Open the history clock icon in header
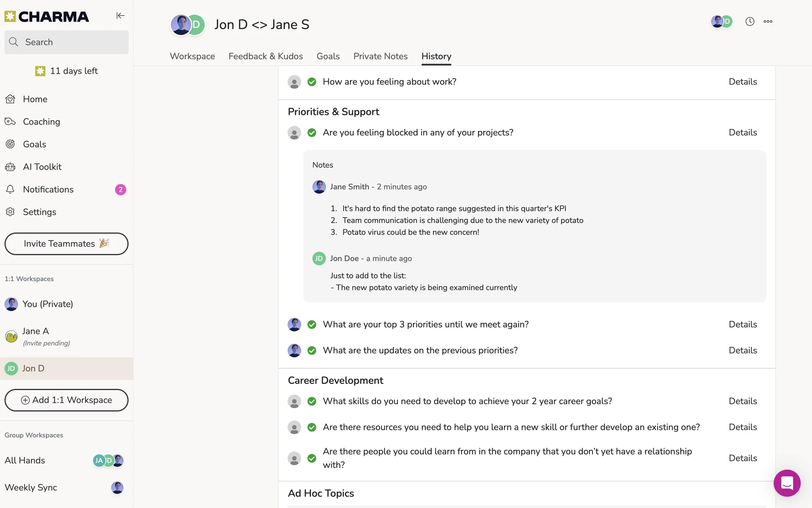This screenshot has height=508, width=812. pyautogui.click(x=749, y=22)
